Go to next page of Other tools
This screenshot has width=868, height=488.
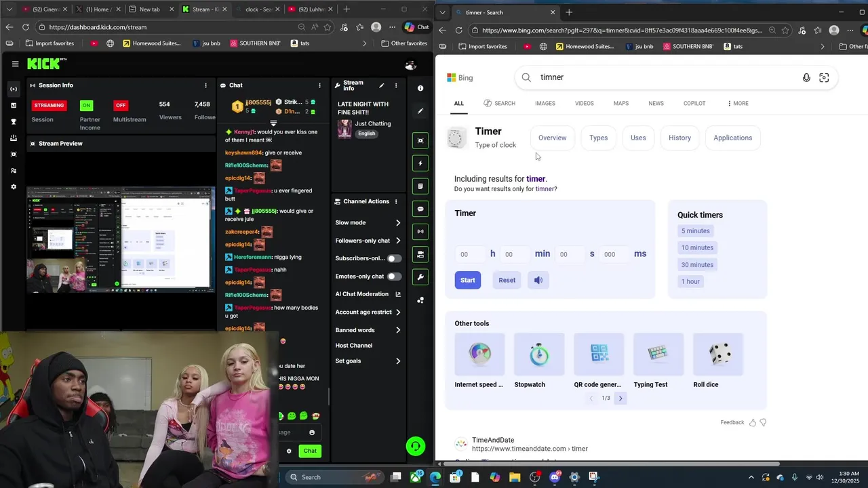point(620,399)
